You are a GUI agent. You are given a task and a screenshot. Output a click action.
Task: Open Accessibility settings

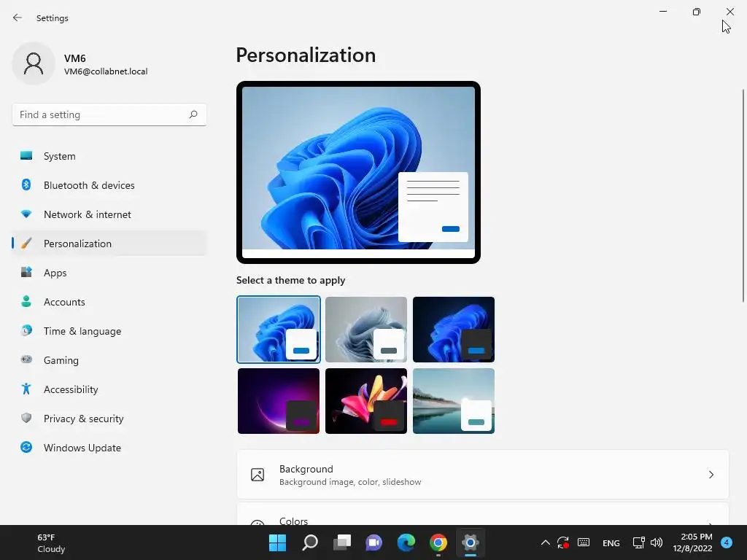click(x=109, y=389)
